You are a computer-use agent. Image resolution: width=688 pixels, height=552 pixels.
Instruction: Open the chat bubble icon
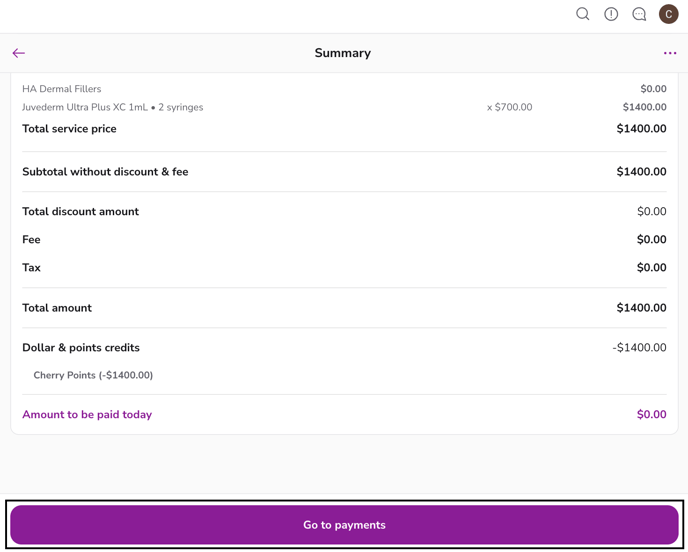pos(639,14)
